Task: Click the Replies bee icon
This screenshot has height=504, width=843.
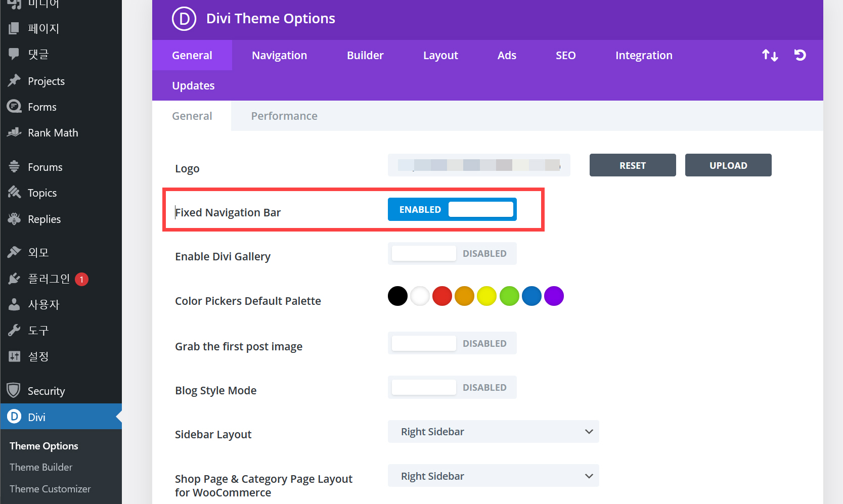Action: tap(14, 219)
